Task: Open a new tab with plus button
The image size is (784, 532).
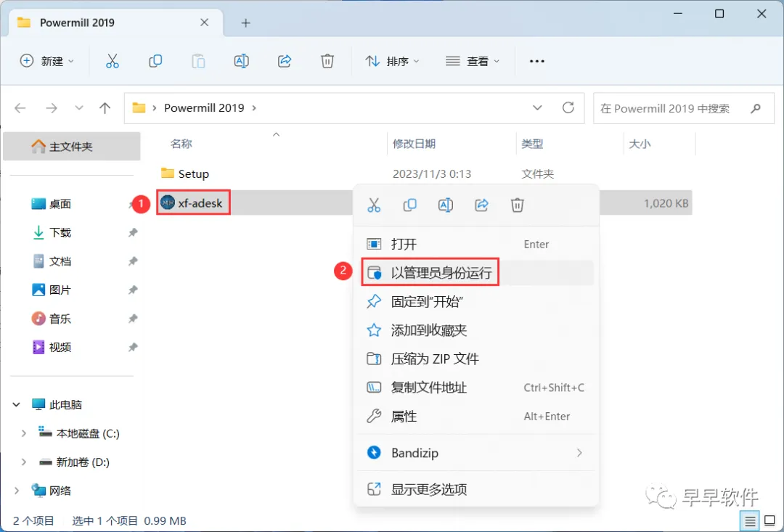Action: click(245, 22)
